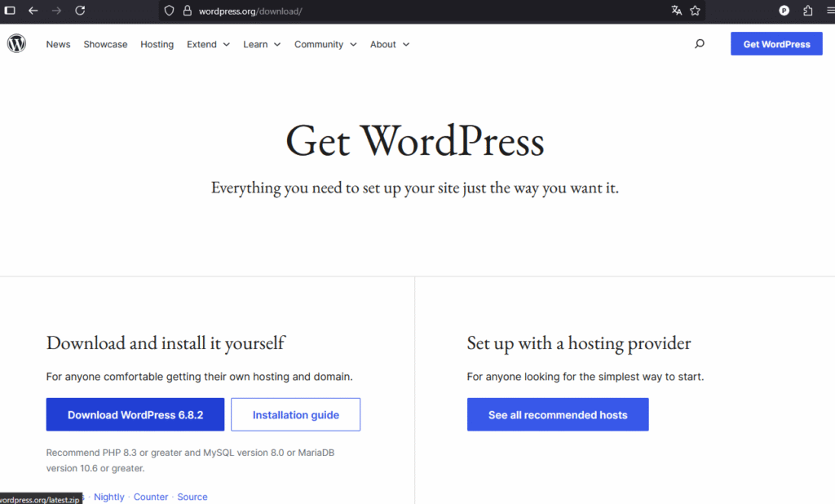Click the 'Download and install it yourself' heading
This screenshot has height=504, width=835.
tap(166, 343)
